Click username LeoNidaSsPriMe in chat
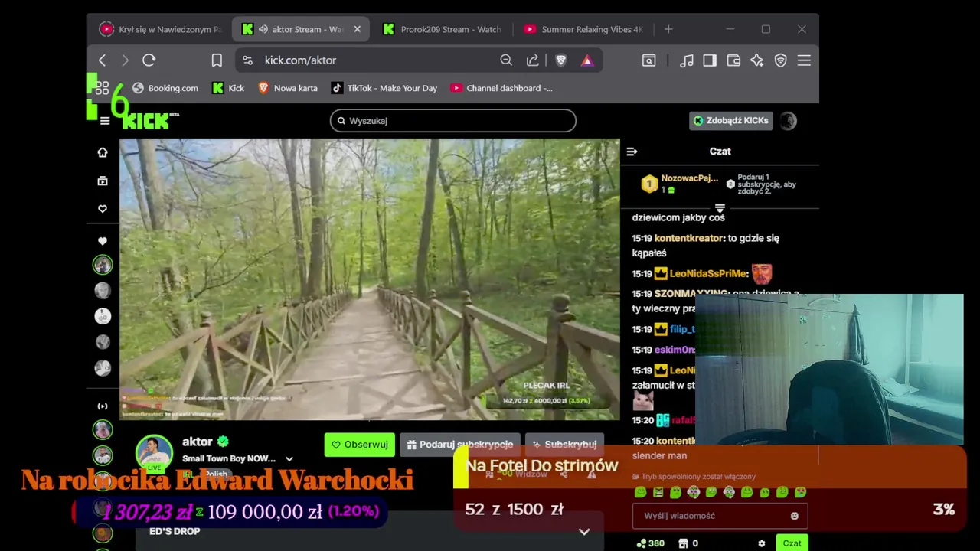The height and width of the screenshot is (551, 980). (708, 273)
